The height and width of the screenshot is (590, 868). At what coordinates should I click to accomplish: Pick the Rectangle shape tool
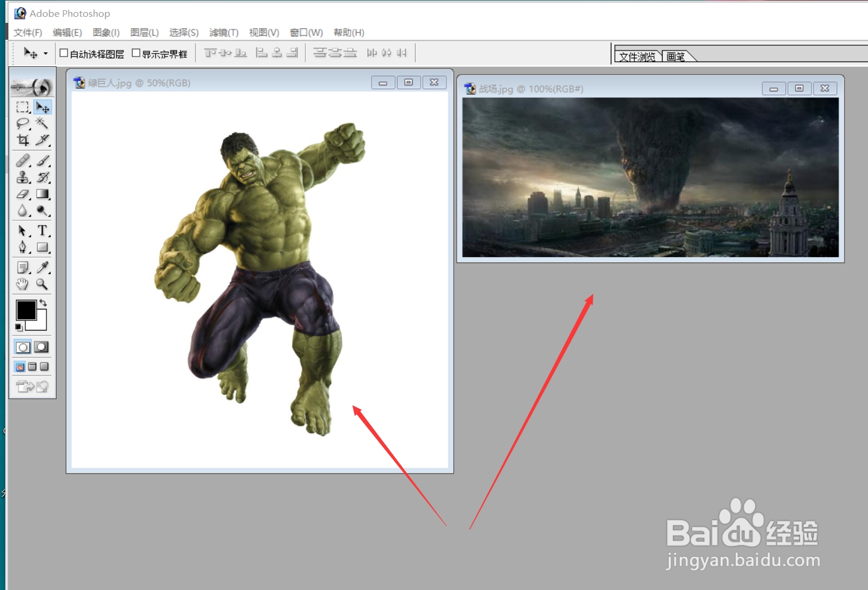point(42,247)
